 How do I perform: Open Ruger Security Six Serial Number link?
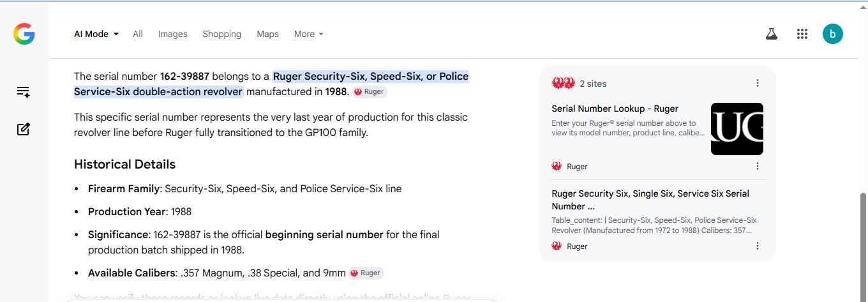click(x=650, y=200)
